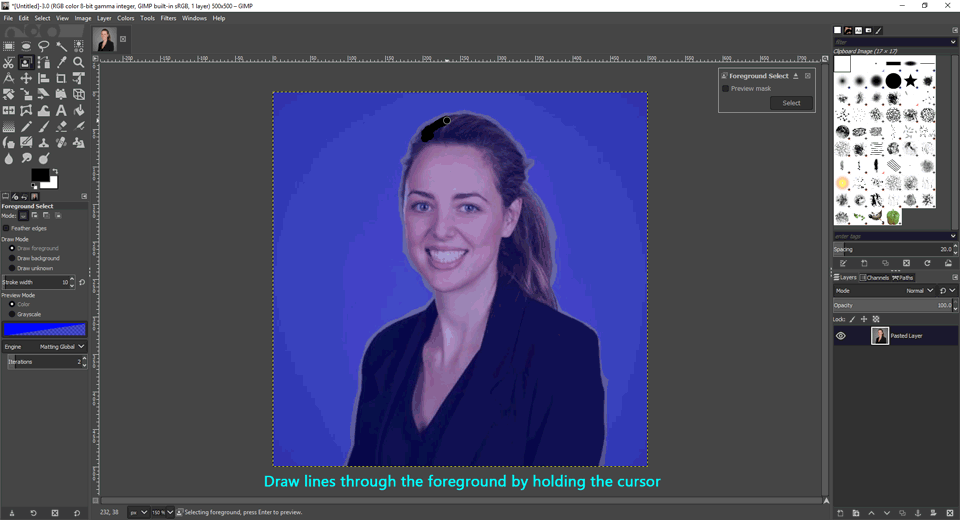Select the Measure compass tool

9,78
